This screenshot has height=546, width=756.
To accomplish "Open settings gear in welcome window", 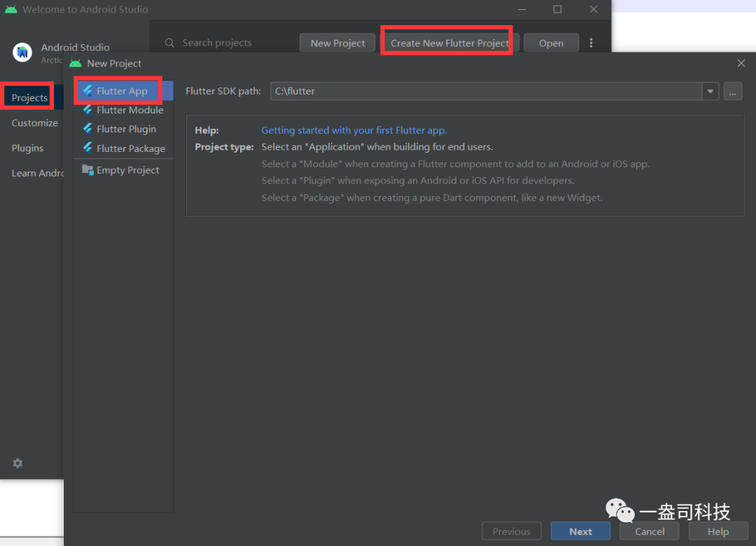I will coord(17,463).
